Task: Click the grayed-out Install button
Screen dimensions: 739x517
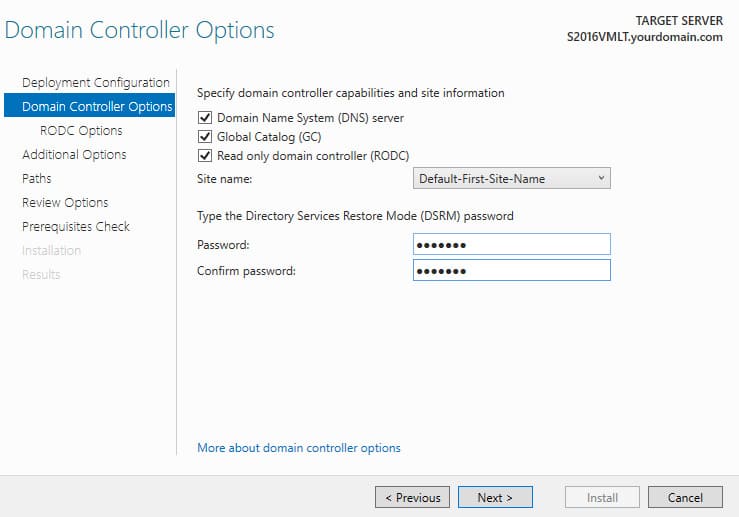Action: (602, 497)
